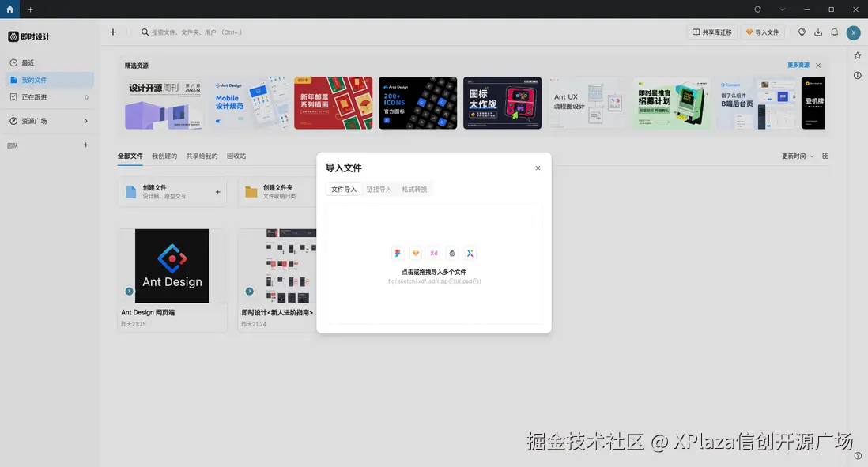Click the 创建文件 card

pos(172,192)
